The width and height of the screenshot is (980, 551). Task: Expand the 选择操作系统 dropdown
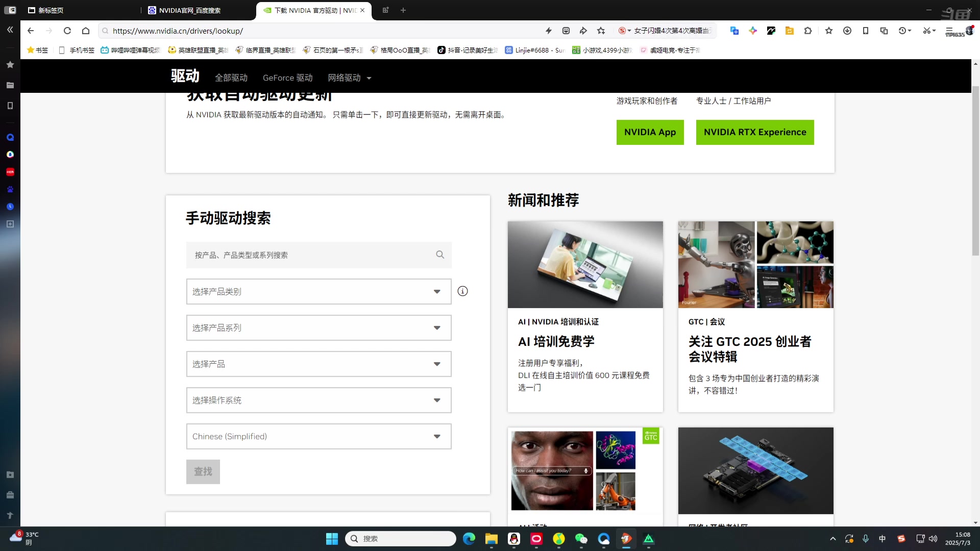(x=318, y=400)
